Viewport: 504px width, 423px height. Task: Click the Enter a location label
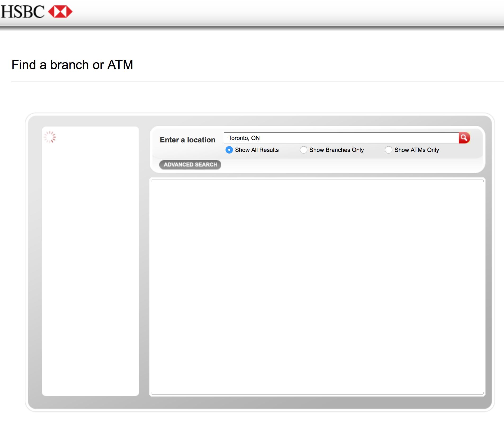(187, 140)
